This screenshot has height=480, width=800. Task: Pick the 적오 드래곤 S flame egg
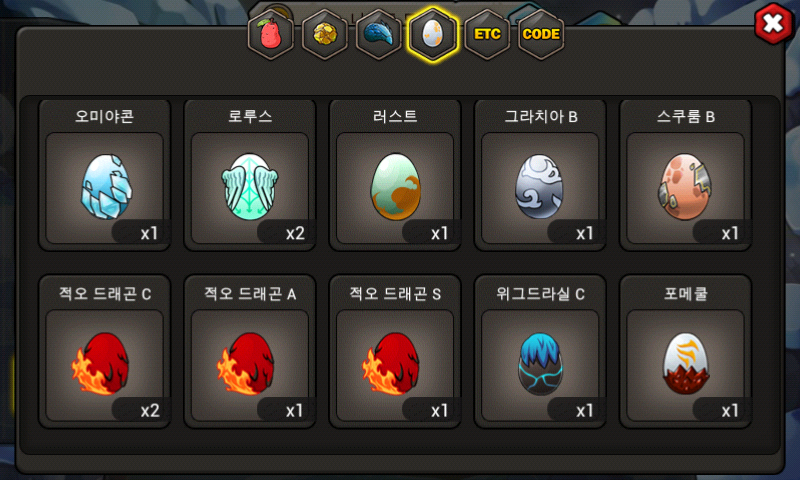point(395,352)
